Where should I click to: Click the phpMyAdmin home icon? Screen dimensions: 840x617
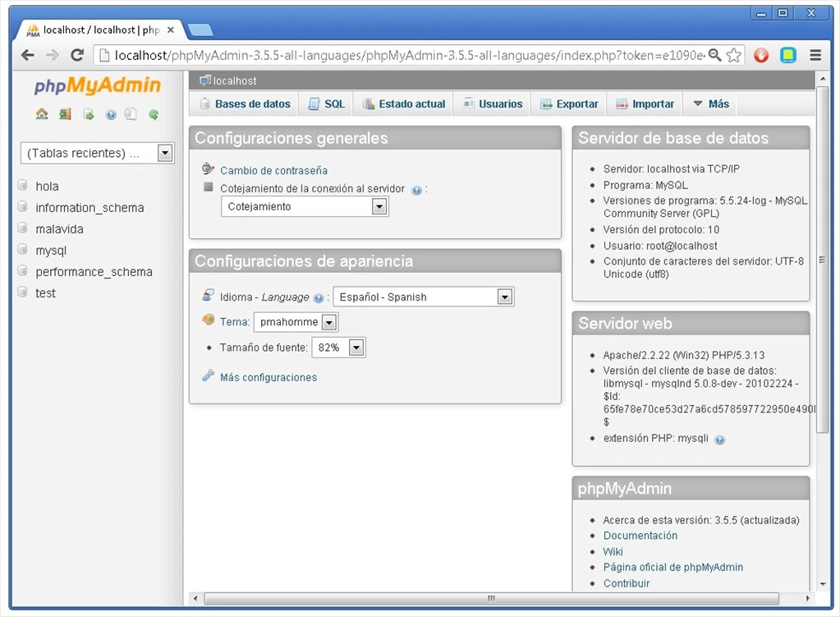pyautogui.click(x=42, y=113)
